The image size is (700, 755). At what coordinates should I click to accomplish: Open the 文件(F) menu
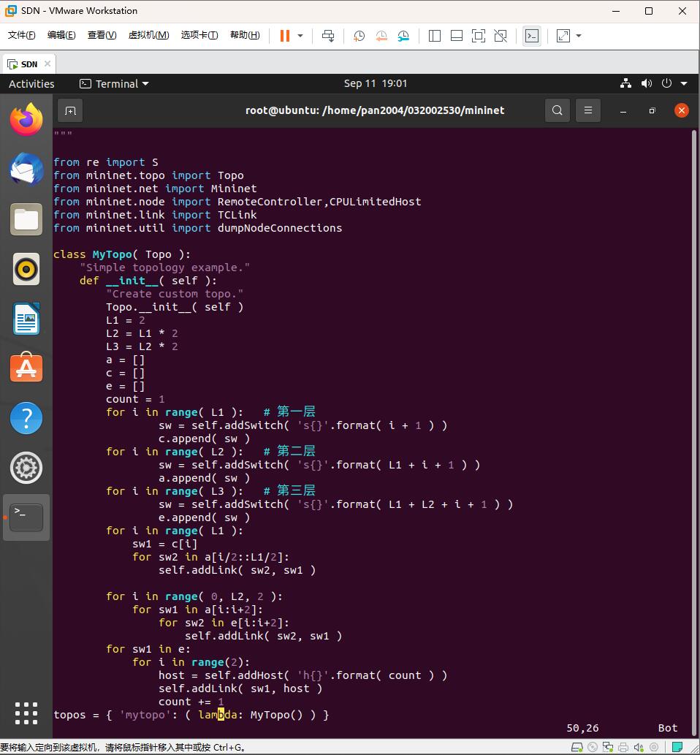tap(22, 35)
